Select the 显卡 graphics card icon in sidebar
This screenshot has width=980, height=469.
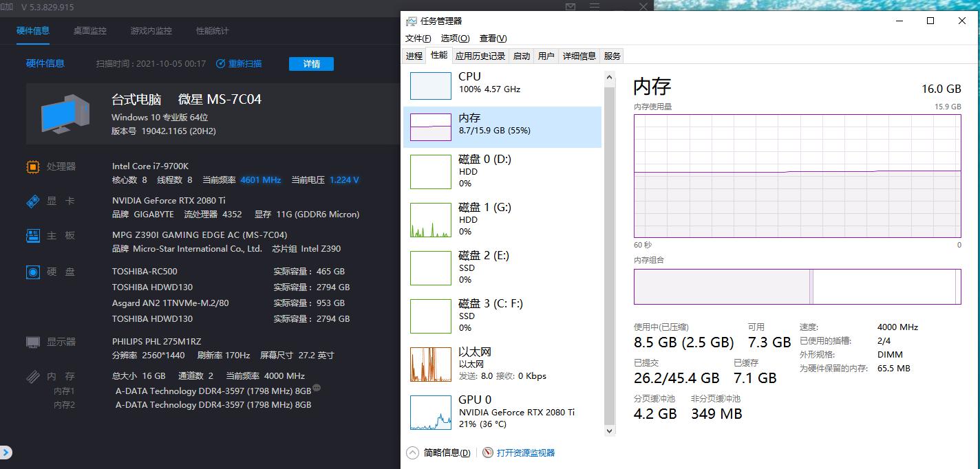tap(32, 201)
